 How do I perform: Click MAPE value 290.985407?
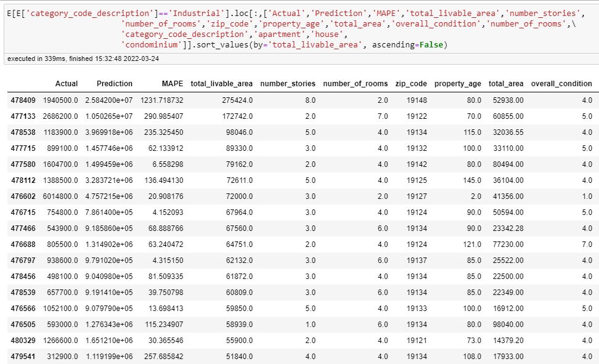pos(163,116)
